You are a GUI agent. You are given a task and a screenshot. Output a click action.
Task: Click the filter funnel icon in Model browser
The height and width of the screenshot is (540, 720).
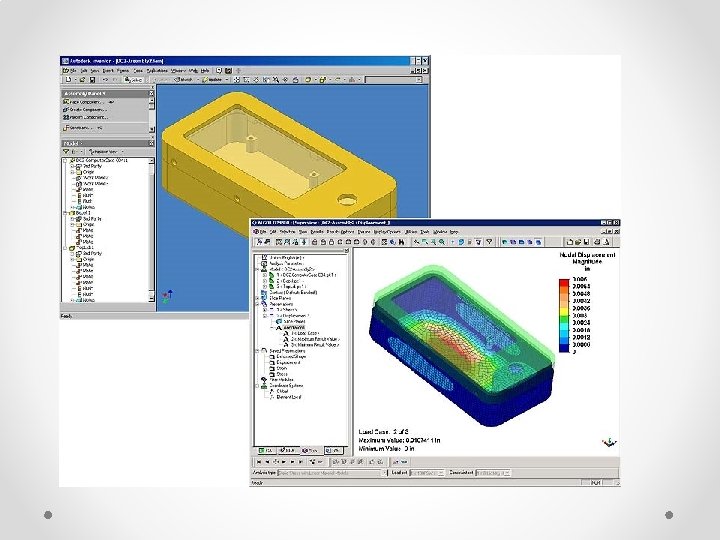coord(66,152)
